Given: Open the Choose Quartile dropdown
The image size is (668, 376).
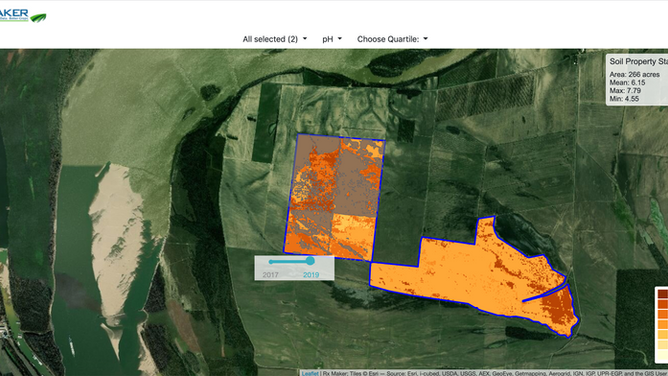Looking at the screenshot, I should (392, 39).
